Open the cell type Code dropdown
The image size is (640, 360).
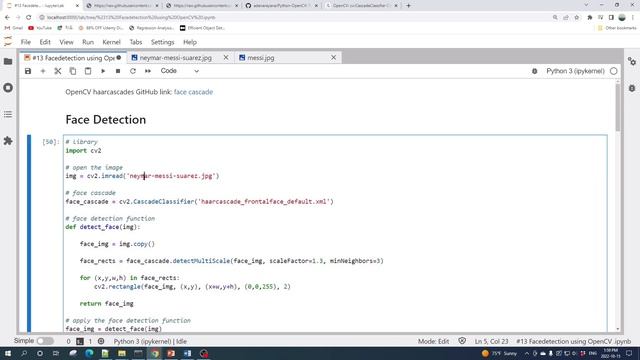[180, 71]
